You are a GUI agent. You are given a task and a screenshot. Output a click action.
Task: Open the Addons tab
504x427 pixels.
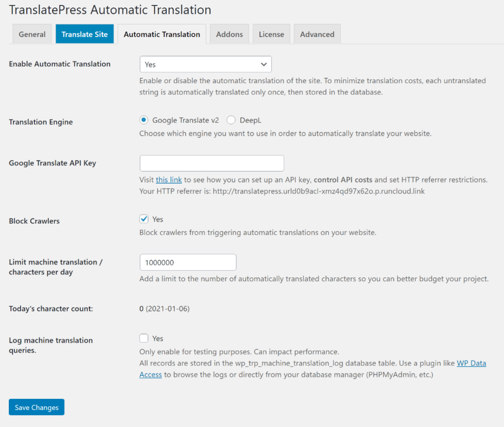[x=229, y=34]
